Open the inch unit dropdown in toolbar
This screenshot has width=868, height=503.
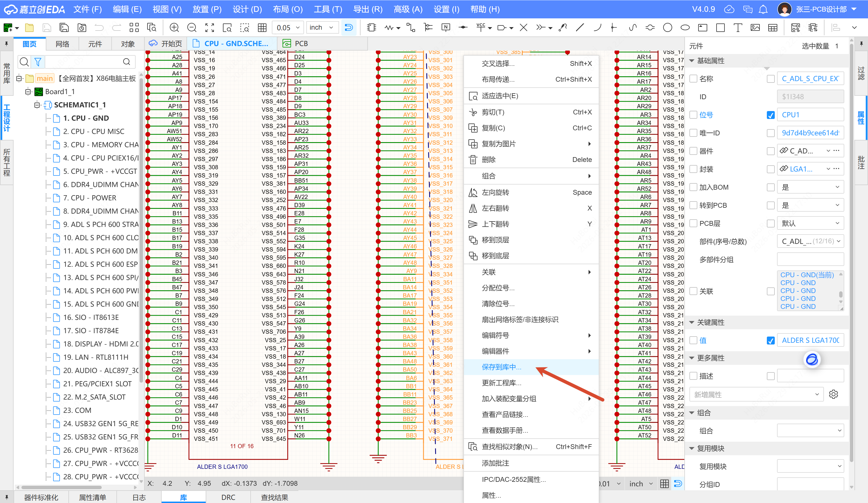[x=322, y=28]
